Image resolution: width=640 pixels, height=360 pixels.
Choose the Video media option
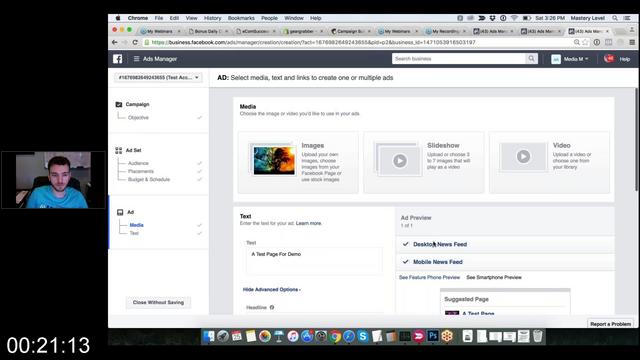click(x=549, y=162)
